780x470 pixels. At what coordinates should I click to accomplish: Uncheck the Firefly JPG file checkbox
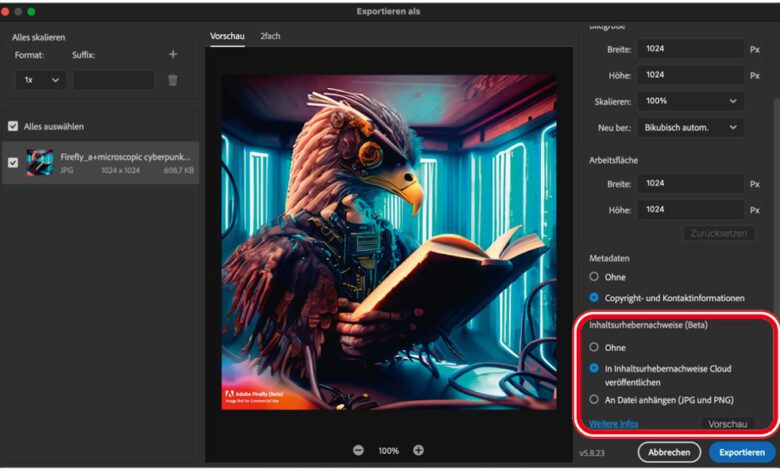pyautogui.click(x=13, y=163)
